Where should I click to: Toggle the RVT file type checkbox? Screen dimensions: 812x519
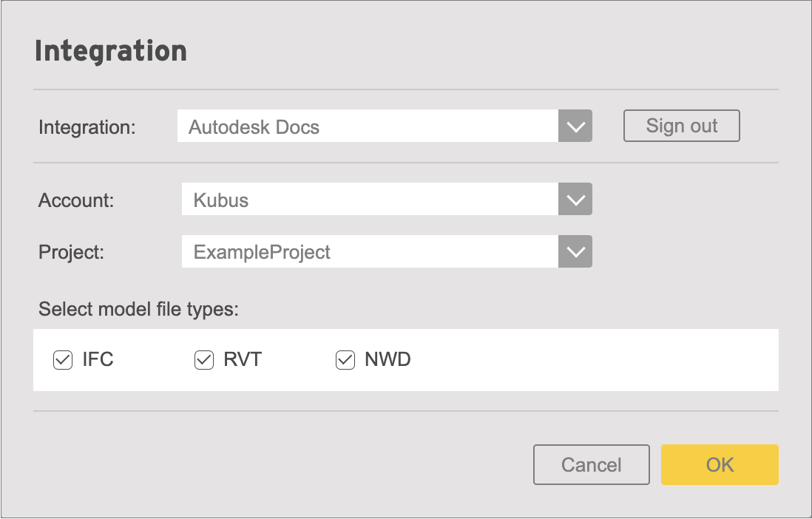click(x=204, y=360)
